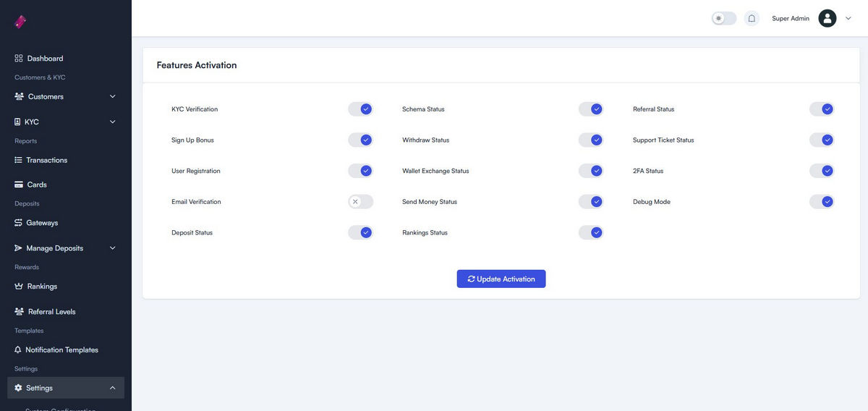
Task: Open Notification Templates menu item
Action: coord(66,349)
